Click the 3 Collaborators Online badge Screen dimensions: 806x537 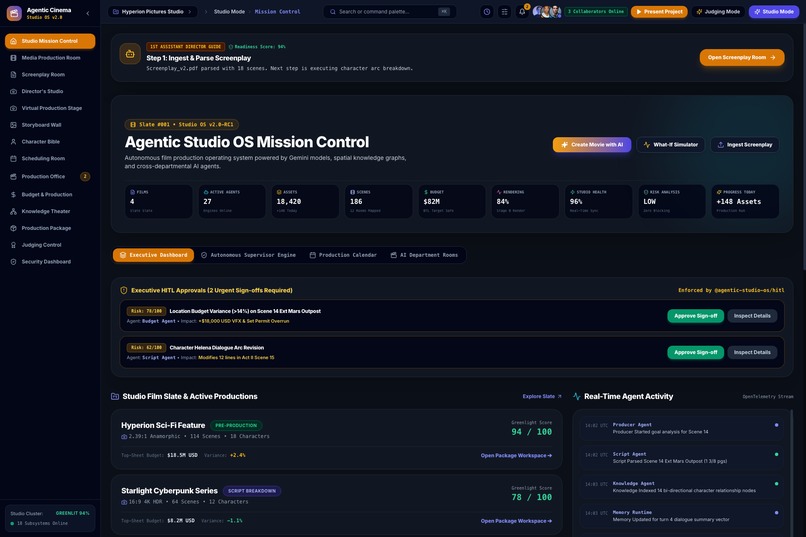596,11
